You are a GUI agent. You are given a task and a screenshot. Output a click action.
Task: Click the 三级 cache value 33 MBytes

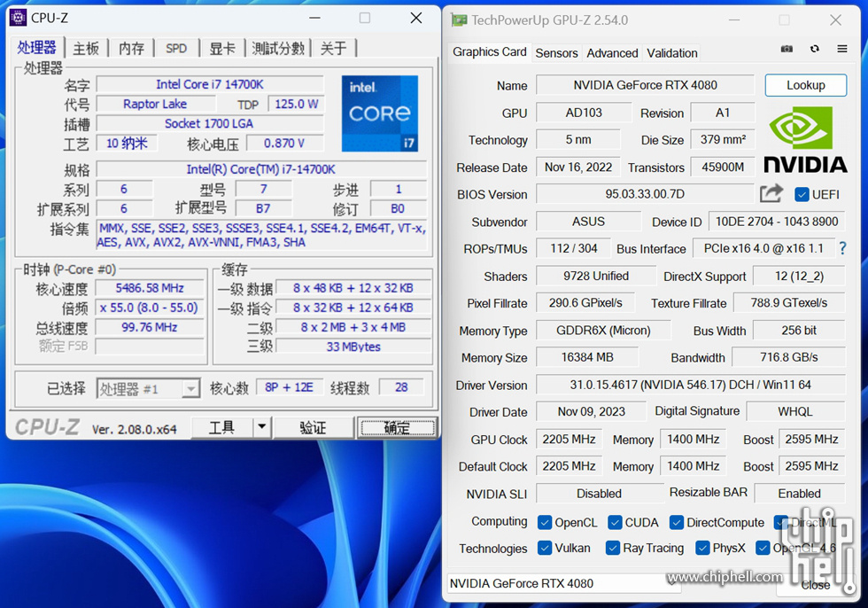click(353, 347)
